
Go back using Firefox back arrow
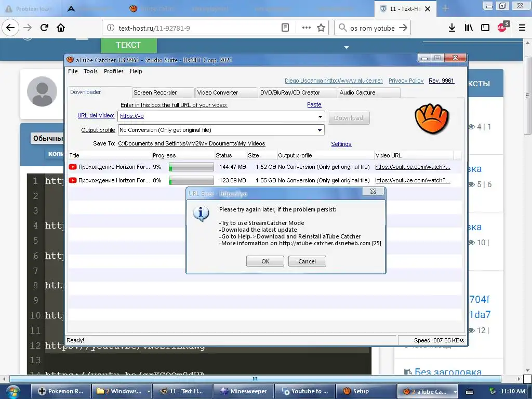(x=10, y=28)
